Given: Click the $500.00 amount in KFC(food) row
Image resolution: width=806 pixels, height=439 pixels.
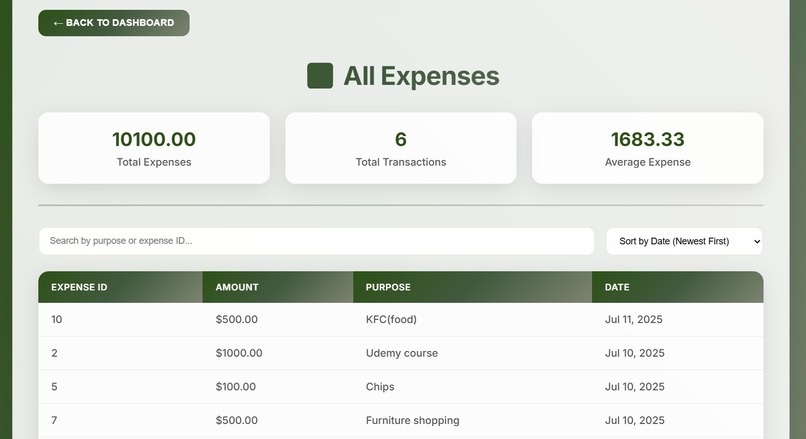Looking at the screenshot, I should tap(278, 319).
